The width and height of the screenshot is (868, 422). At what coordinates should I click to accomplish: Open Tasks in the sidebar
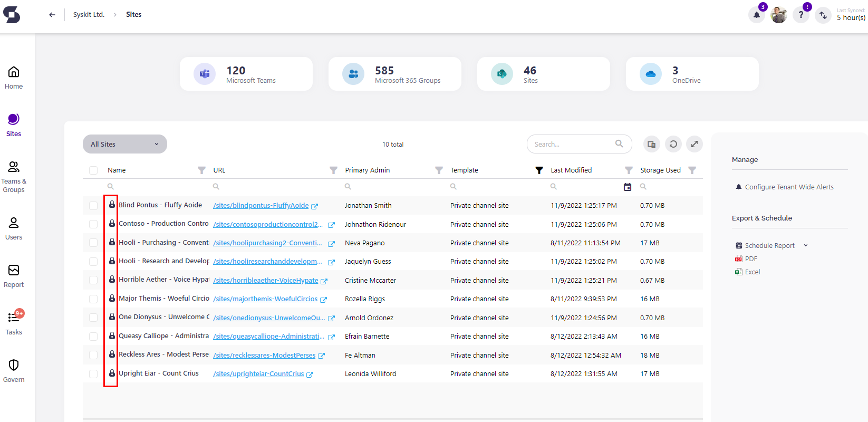point(14,323)
